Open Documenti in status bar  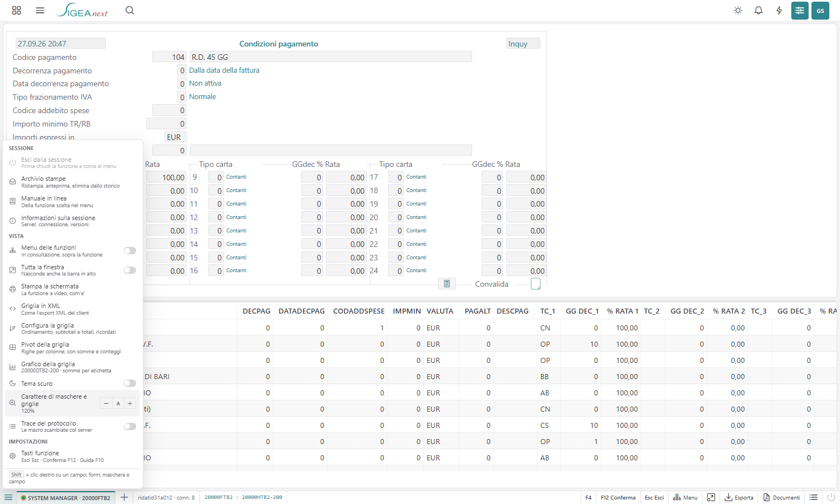[x=781, y=497]
